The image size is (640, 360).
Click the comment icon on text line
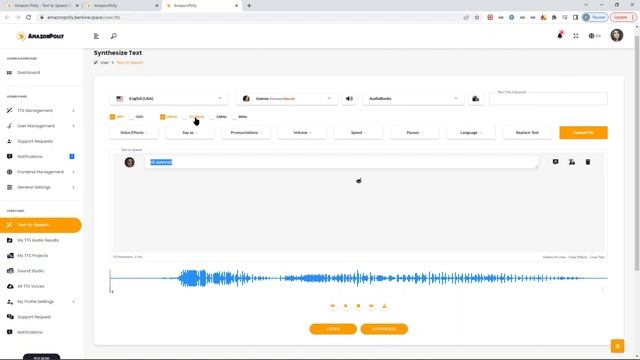556,162
